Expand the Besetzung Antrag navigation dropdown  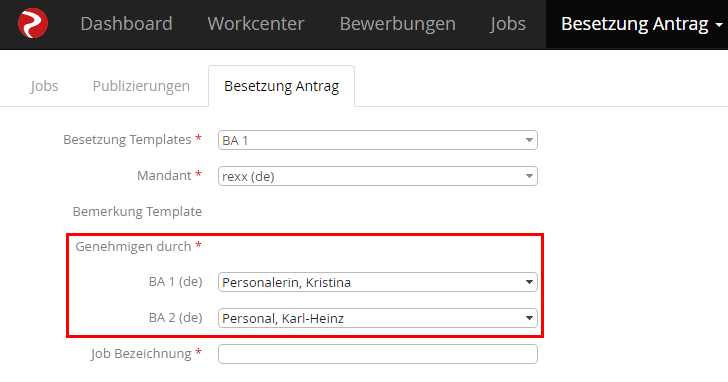coord(637,24)
